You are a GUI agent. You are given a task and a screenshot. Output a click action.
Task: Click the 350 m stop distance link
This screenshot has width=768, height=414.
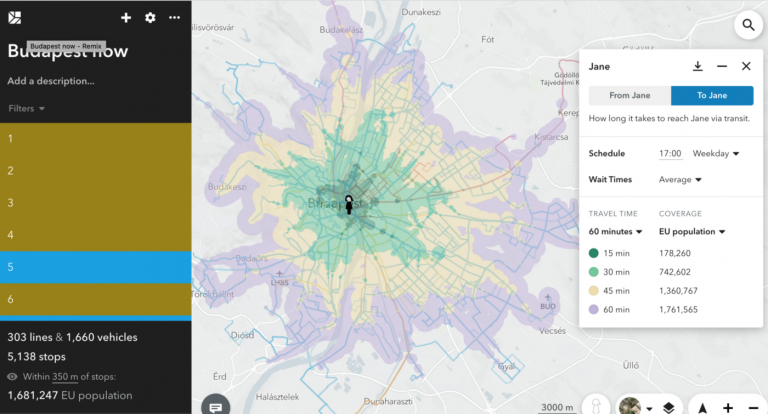pyautogui.click(x=65, y=377)
